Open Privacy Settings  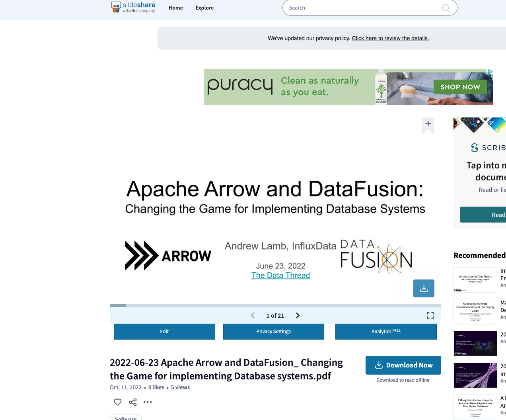[x=274, y=332]
